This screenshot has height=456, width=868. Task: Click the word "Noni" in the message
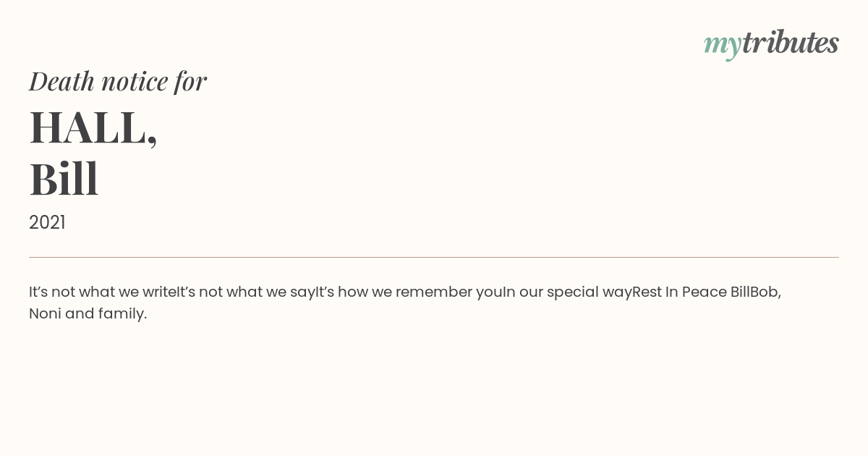(45, 313)
